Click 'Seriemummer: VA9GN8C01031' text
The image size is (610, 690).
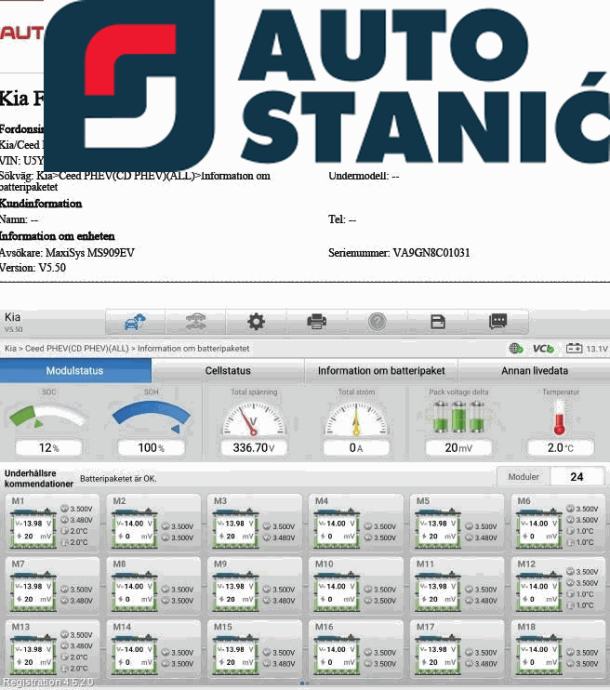point(399,253)
